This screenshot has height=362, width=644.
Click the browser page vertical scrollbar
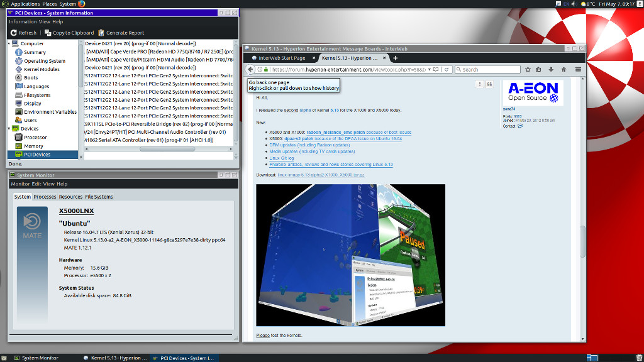pyautogui.click(x=582, y=242)
